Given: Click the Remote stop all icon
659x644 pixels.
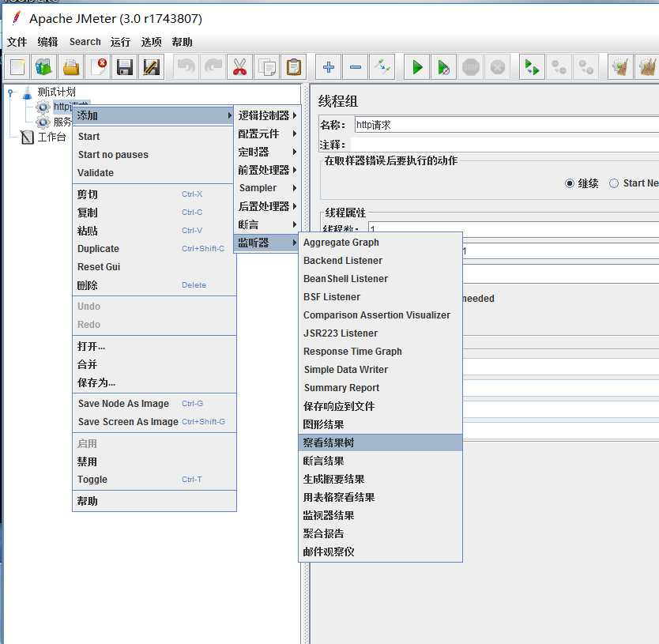Looking at the screenshot, I should [x=559, y=67].
